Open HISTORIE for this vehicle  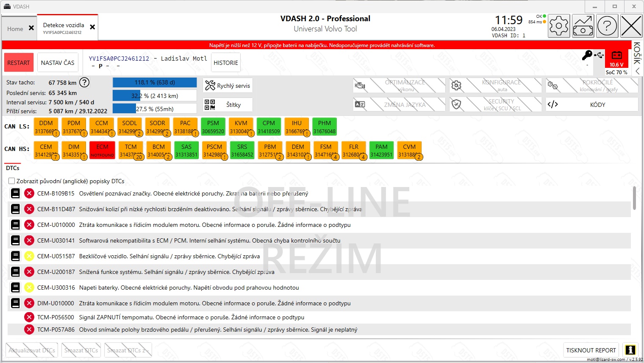click(x=226, y=63)
